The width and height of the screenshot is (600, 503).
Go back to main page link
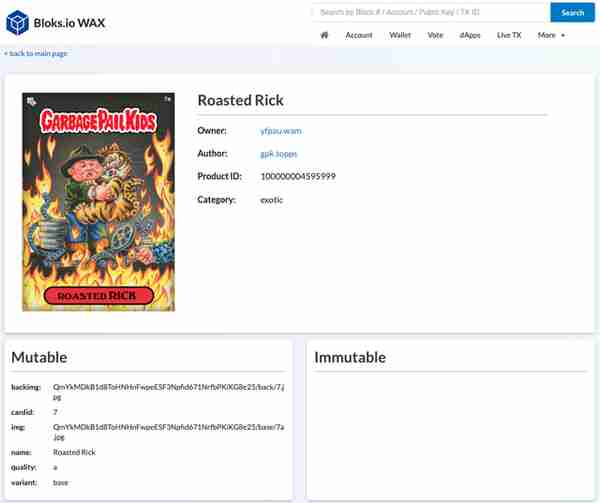point(36,53)
